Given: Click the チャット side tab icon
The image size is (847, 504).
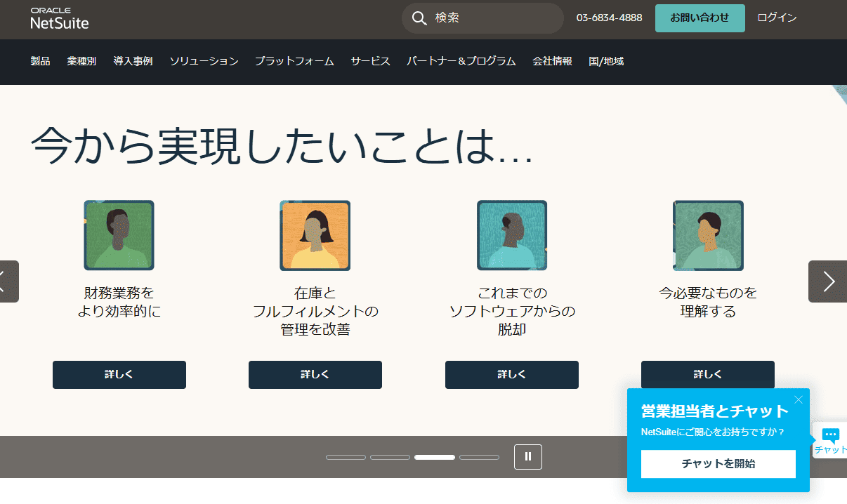Looking at the screenshot, I should (x=830, y=441).
